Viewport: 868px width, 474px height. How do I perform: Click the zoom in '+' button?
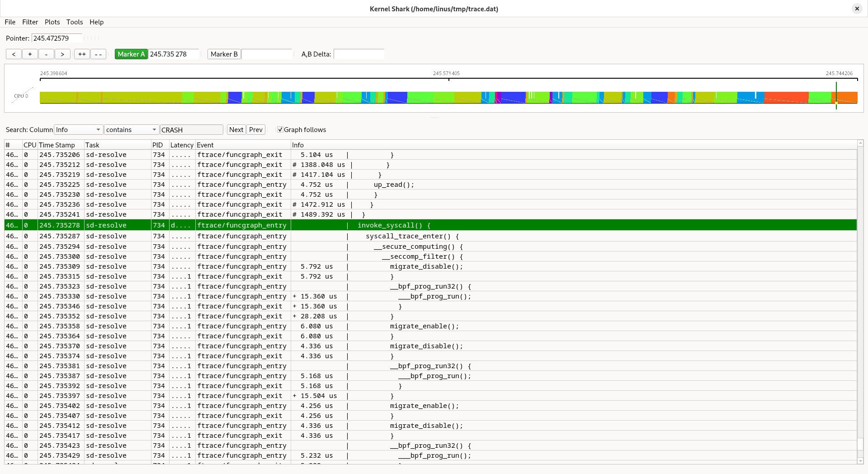tap(30, 54)
